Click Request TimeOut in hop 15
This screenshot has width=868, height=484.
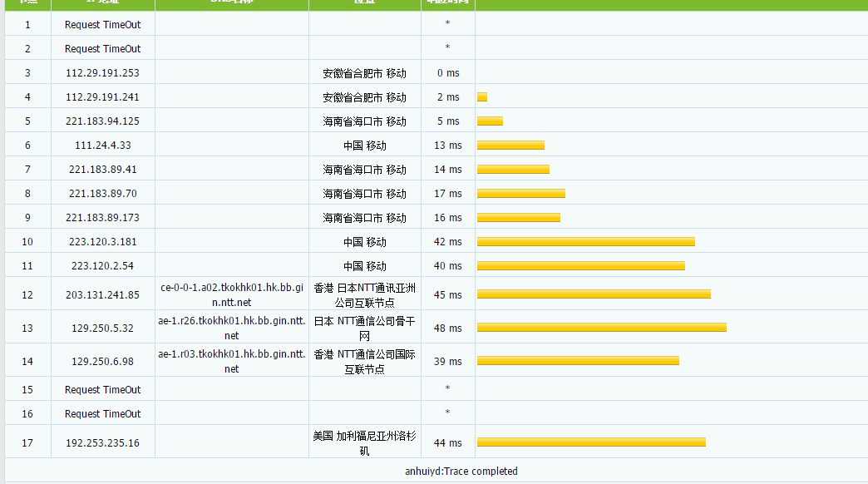click(102, 390)
